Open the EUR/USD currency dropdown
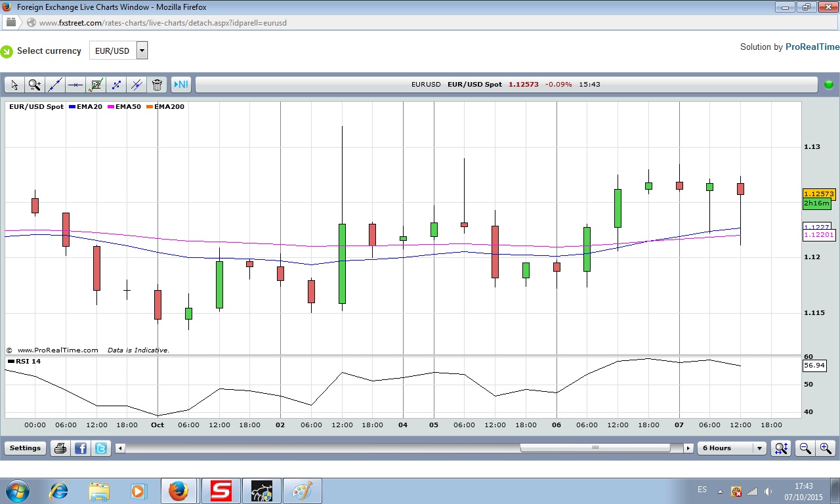This screenshot has width=840, height=504. pyautogui.click(x=142, y=51)
